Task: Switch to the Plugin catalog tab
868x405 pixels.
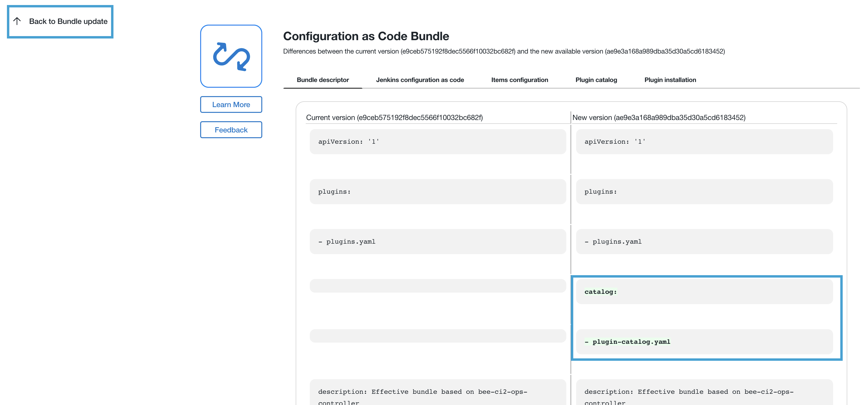Action: (x=596, y=80)
